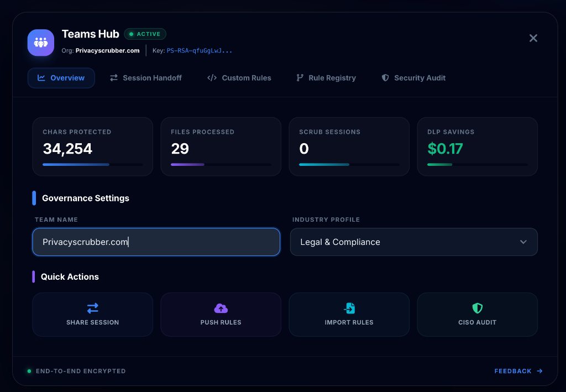Click the DLP SAVINGS card label
Image resolution: width=566 pixels, height=392 pixels.
(x=451, y=132)
